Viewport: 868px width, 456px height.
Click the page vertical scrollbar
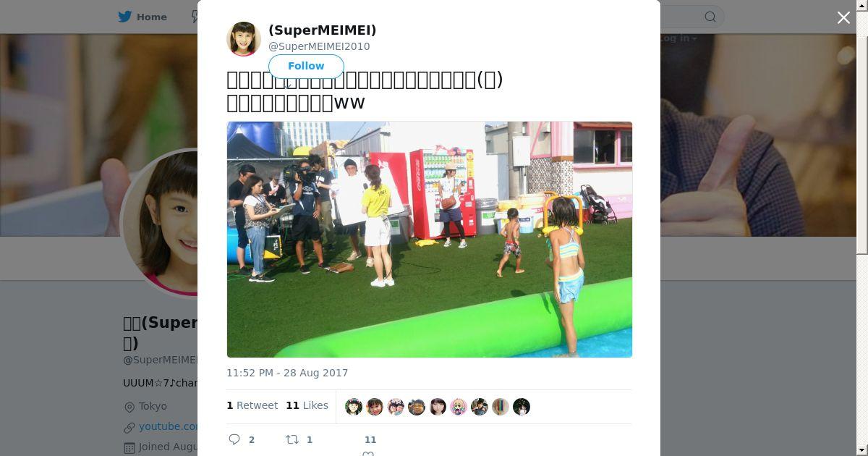(862, 228)
